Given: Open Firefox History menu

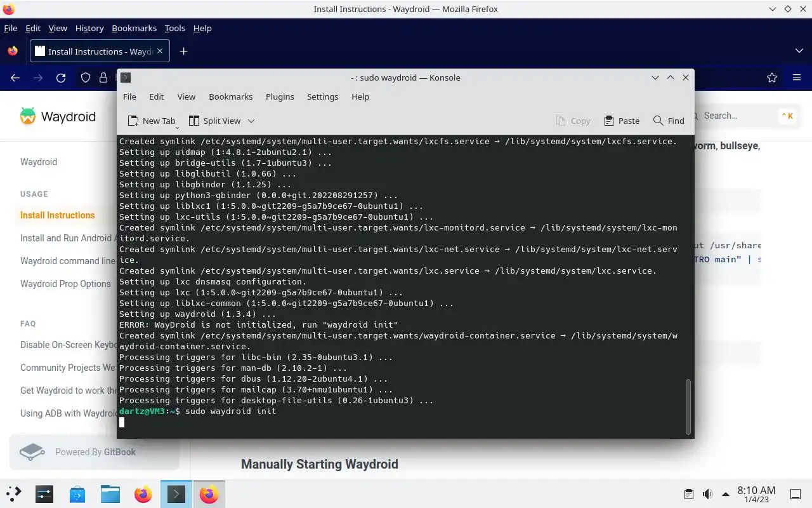Looking at the screenshot, I should pos(89,28).
